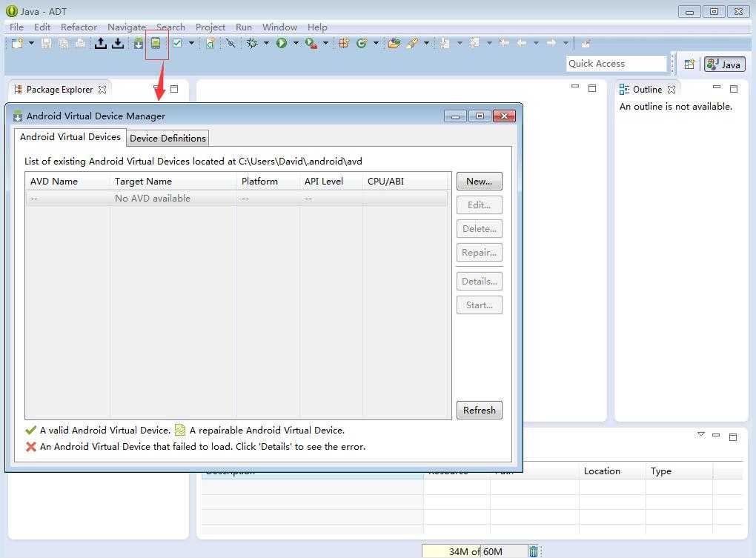
Task: Open the Window menu
Action: point(279,27)
